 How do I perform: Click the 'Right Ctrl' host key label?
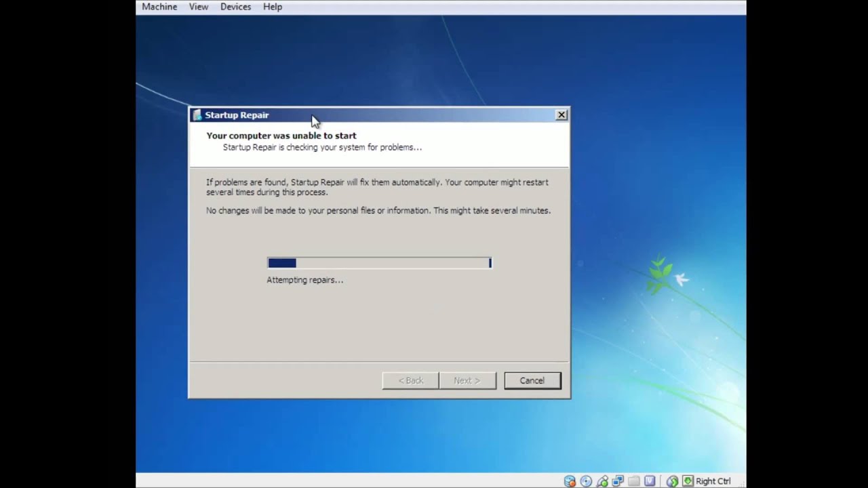(x=713, y=481)
